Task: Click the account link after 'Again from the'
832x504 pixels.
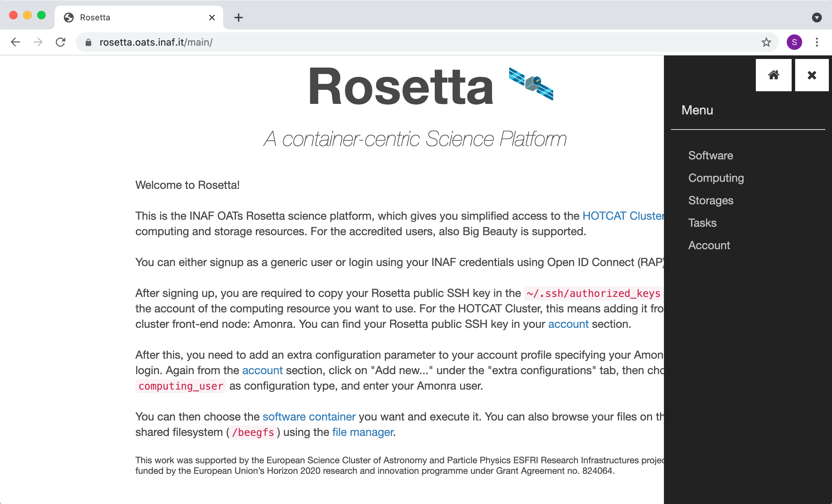Action: (262, 370)
